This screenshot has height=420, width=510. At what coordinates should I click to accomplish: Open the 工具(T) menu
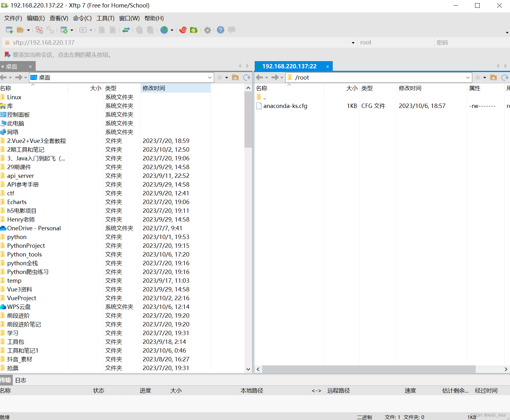[x=105, y=18]
